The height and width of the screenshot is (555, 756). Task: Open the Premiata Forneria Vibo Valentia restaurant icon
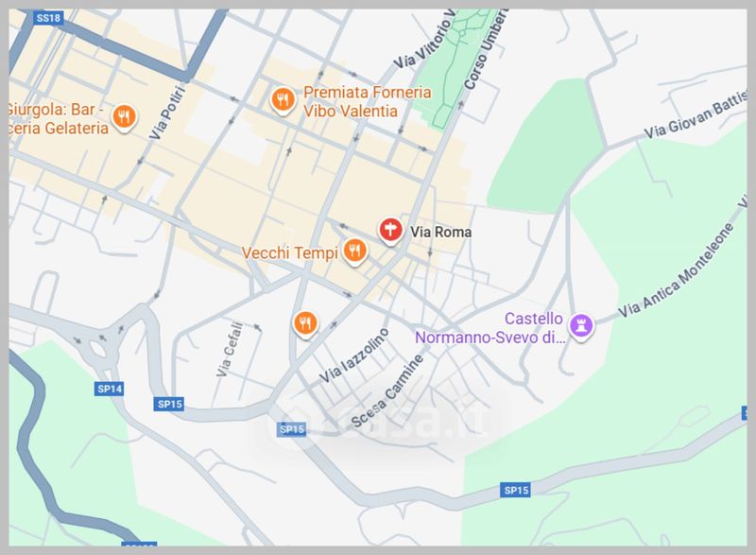(283, 100)
